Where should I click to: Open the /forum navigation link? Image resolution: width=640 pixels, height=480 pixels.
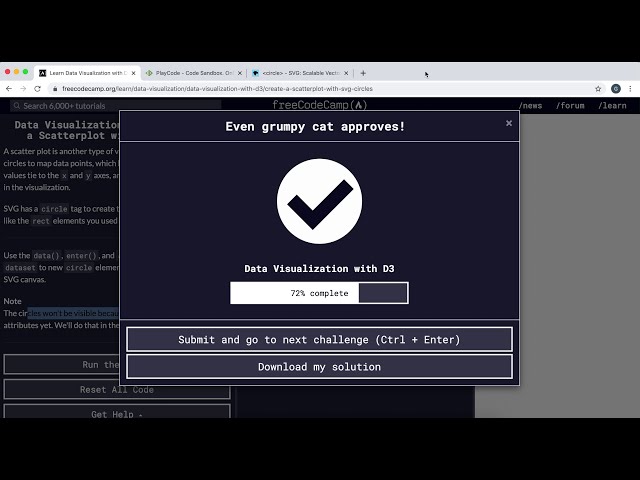tap(571, 106)
